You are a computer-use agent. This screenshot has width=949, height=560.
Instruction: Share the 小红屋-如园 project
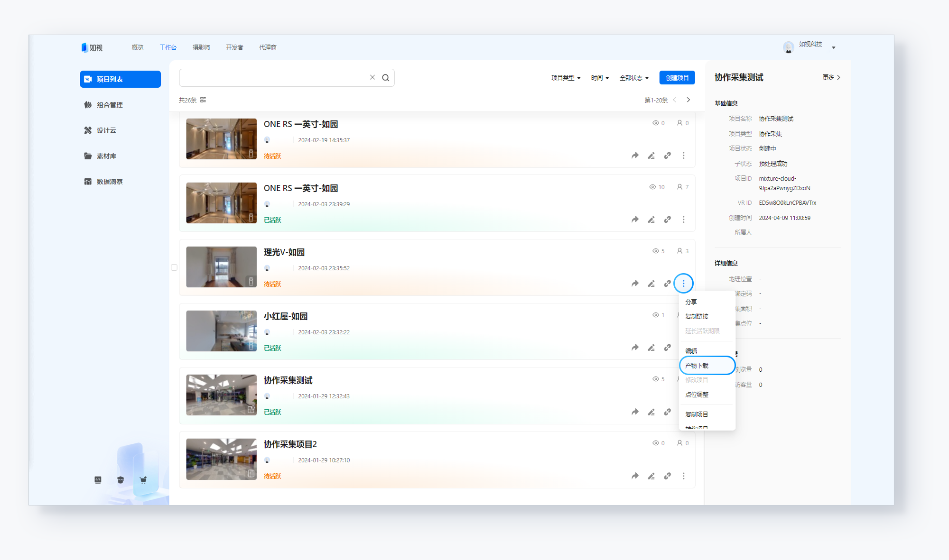tap(635, 348)
